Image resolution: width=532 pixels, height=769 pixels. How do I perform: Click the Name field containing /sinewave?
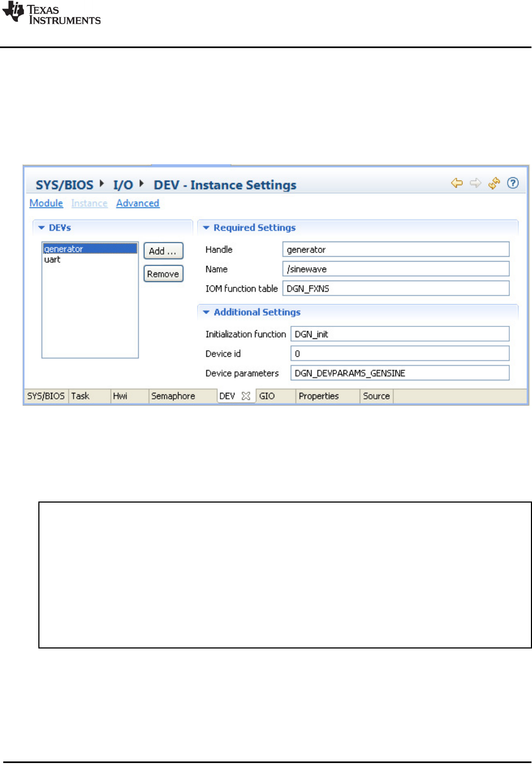pyautogui.click(x=396, y=269)
